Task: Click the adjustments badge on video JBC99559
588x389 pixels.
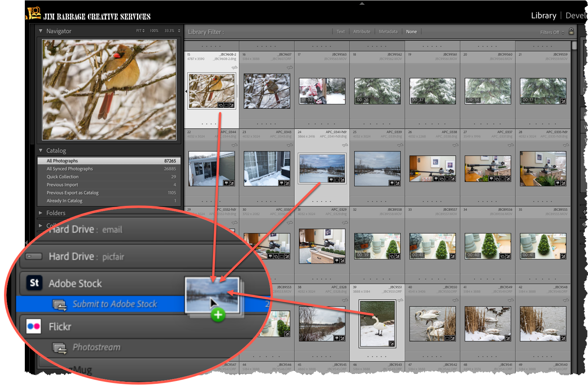Action: point(563,101)
